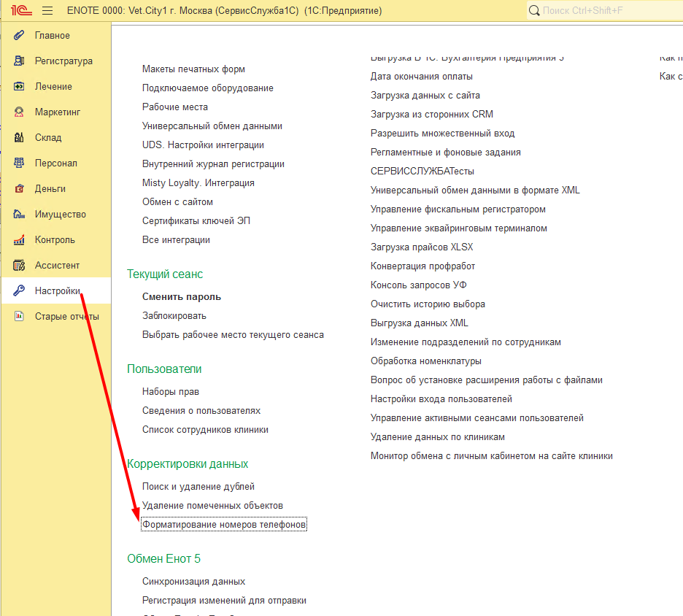Switch to Старые отчеты section
The height and width of the screenshot is (616, 683).
pyautogui.click(x=66, y=317)
